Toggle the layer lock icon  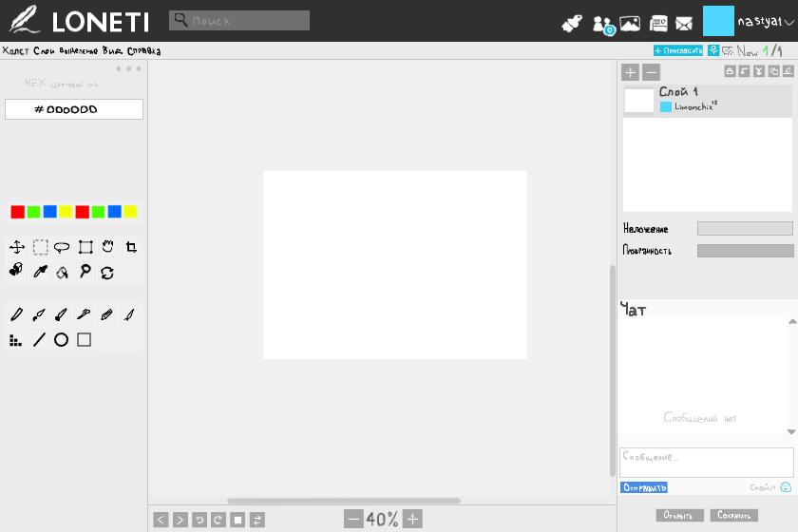point(730,71)
